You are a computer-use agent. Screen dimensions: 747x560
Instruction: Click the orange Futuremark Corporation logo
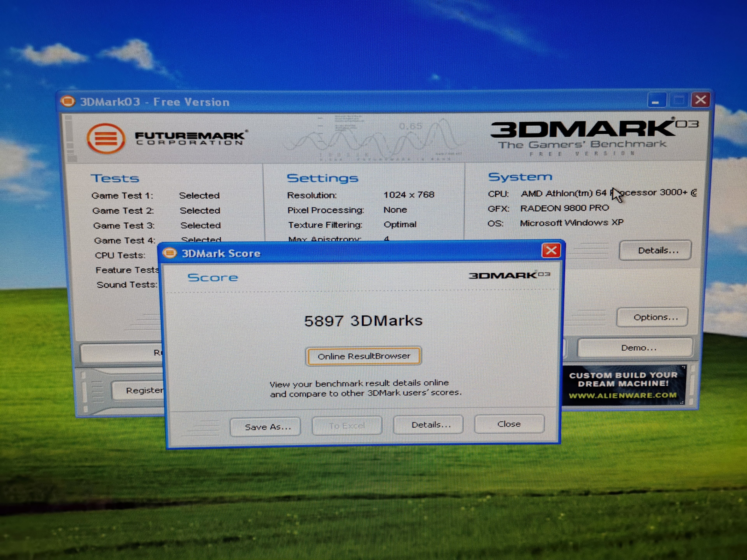pos(106,138)
